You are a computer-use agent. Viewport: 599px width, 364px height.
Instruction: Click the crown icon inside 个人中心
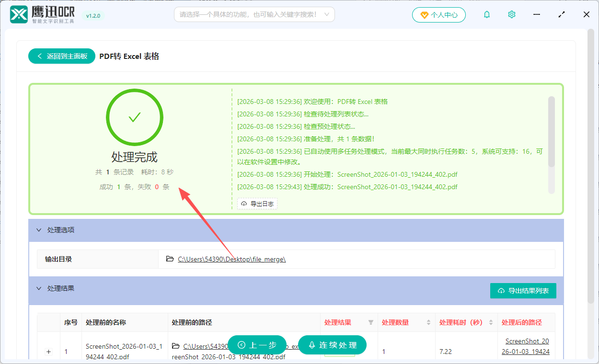point(424,14)
